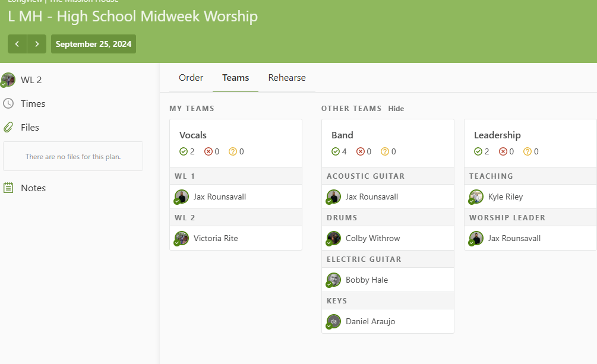Open the Rehearse tab
The image size is (597, 364).
(x=287, y=78)
